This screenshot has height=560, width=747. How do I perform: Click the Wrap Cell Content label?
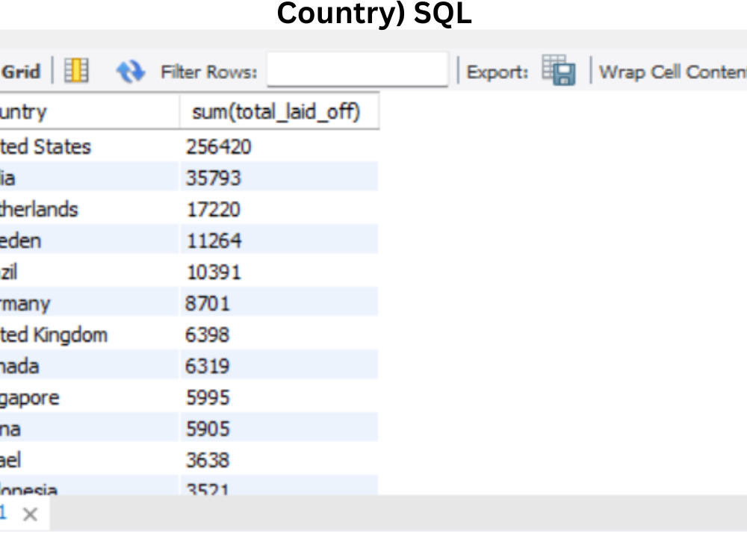(x=673, y=72)
